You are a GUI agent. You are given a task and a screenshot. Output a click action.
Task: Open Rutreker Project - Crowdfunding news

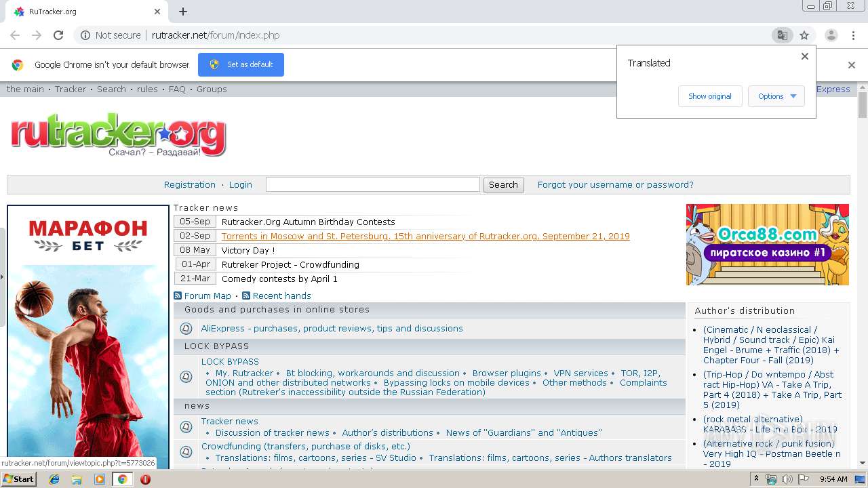(x=290, y=264)
